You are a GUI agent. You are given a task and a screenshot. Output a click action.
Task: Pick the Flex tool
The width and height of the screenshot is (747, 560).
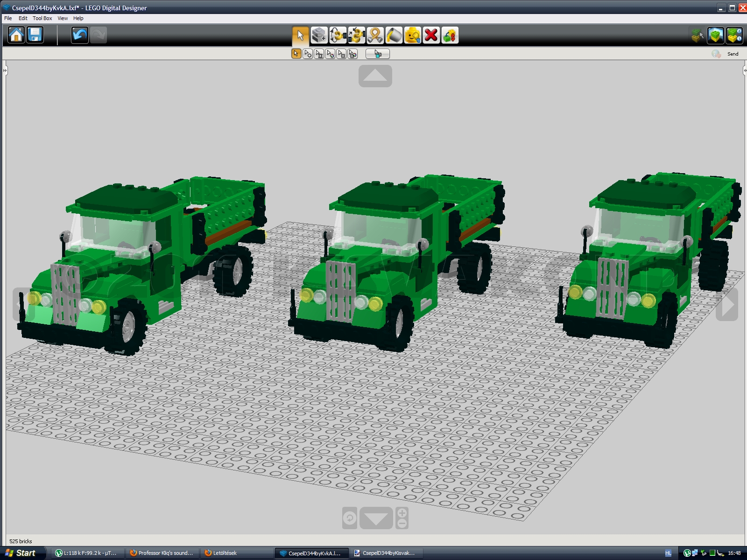375,35
